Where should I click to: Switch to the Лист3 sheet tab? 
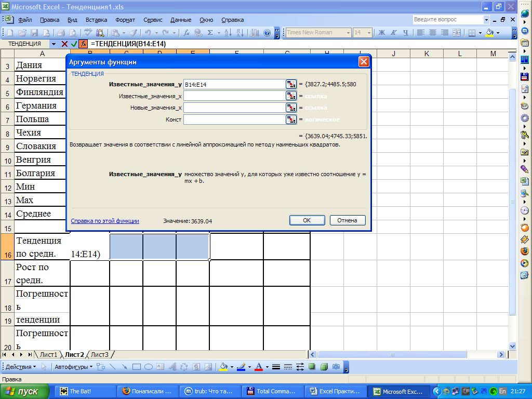click(100, 354)
